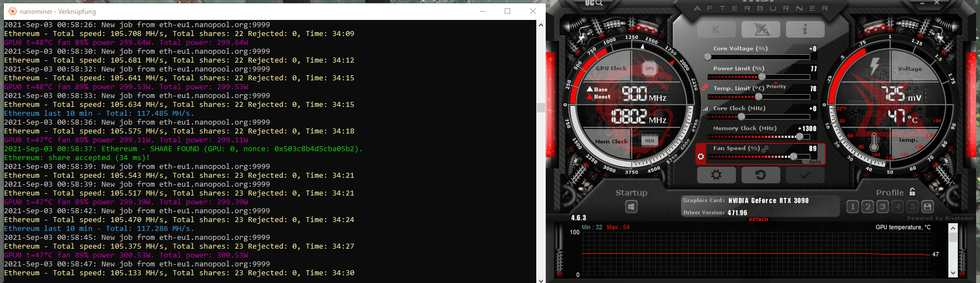Click the 'Time: 34:30' log line

point(179,272)
